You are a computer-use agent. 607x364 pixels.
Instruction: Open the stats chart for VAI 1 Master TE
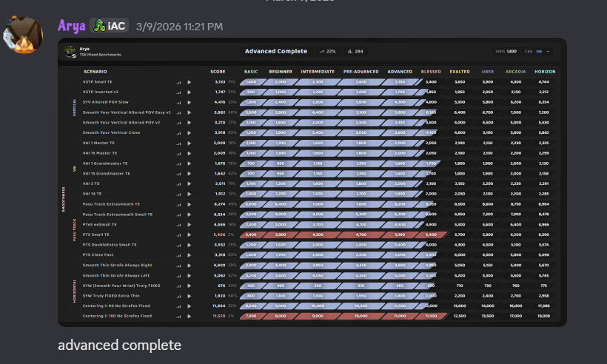(178, 144)
